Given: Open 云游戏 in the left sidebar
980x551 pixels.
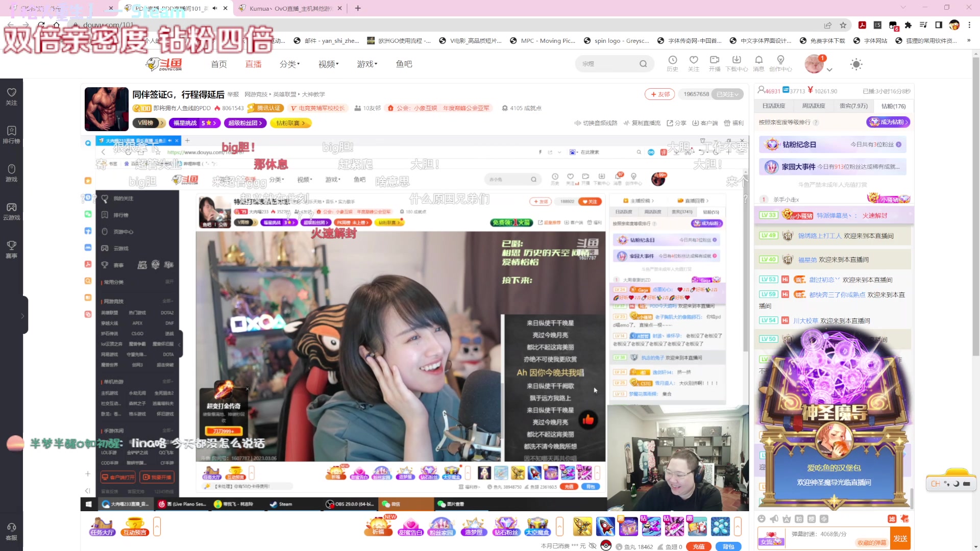Looking at the screenshot, I should (11, 211).
